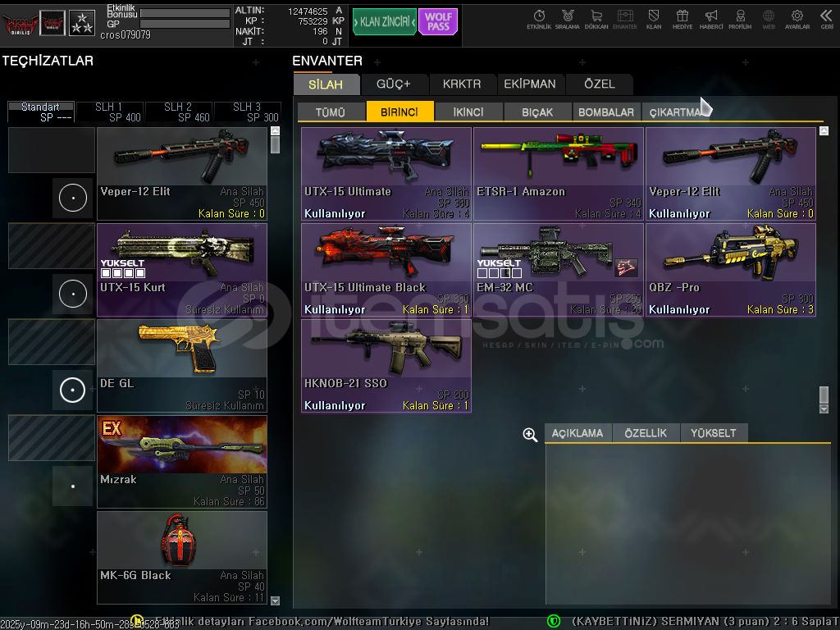The image size is (840, 630).
Task: Select the SLH 2 loadout tab
Action: click(x=179, y=112)
